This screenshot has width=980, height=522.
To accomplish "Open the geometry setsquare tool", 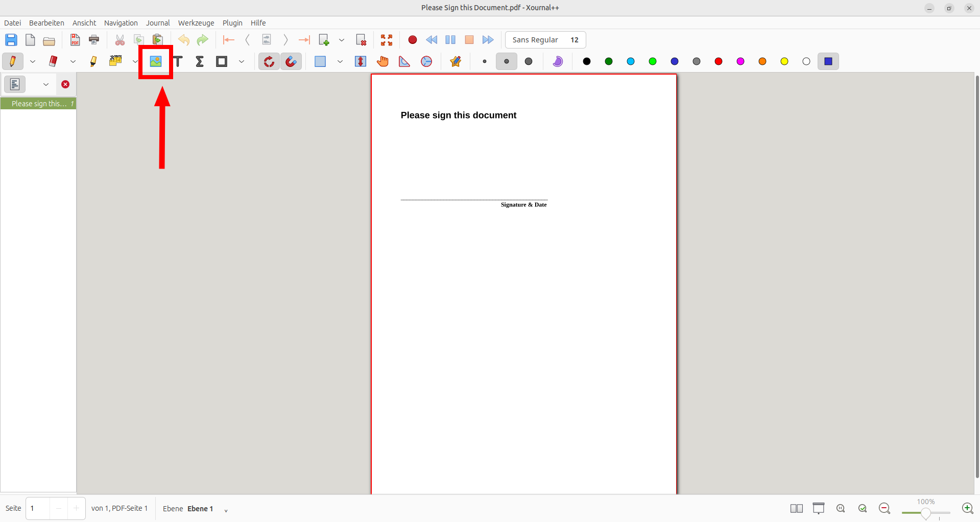I will point(404,61).
